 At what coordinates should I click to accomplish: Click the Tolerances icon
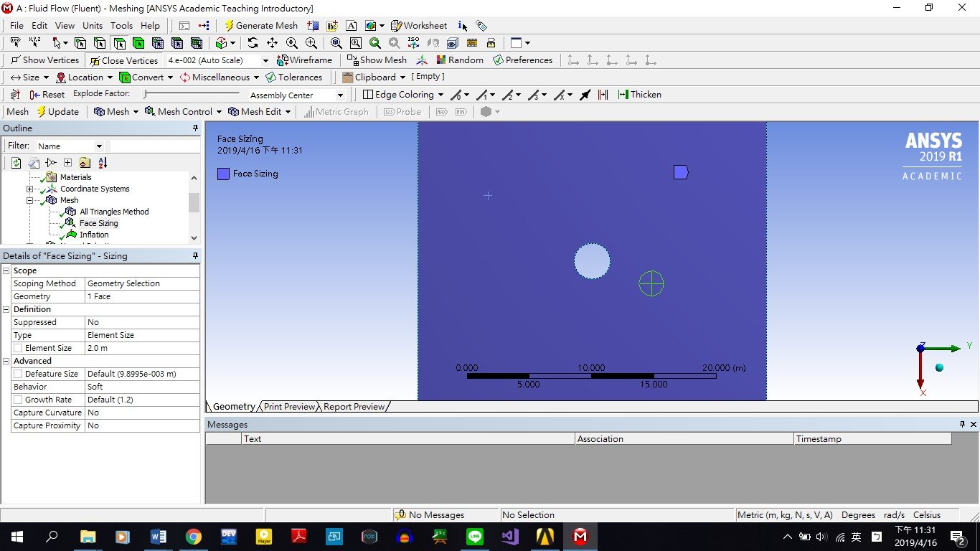tap(271, 77)
